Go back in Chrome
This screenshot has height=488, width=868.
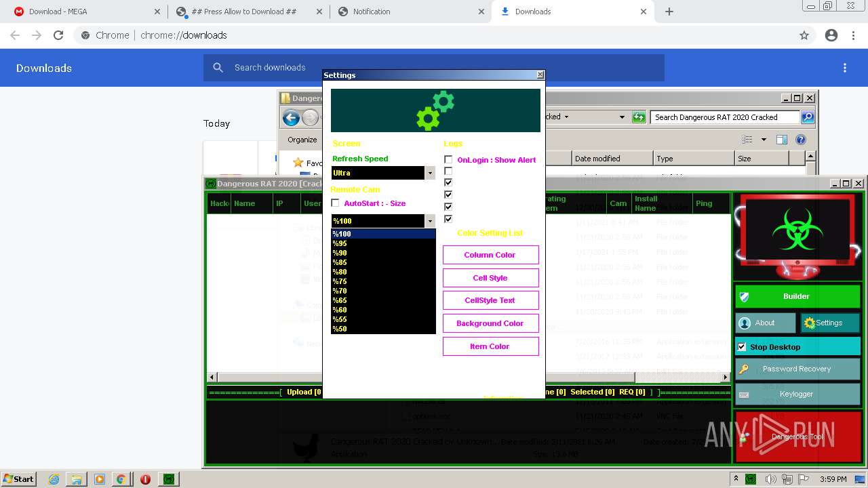pyautogui.click(x=15, y=35)
